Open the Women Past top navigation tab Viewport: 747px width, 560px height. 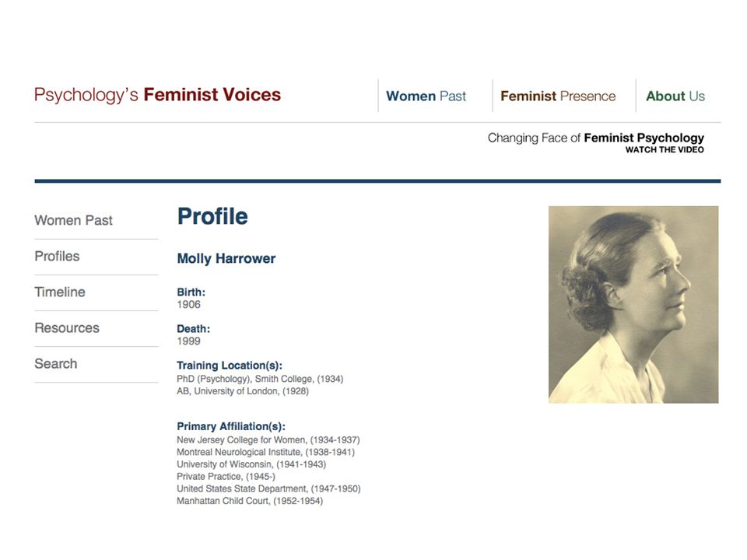tap(426, 96)
